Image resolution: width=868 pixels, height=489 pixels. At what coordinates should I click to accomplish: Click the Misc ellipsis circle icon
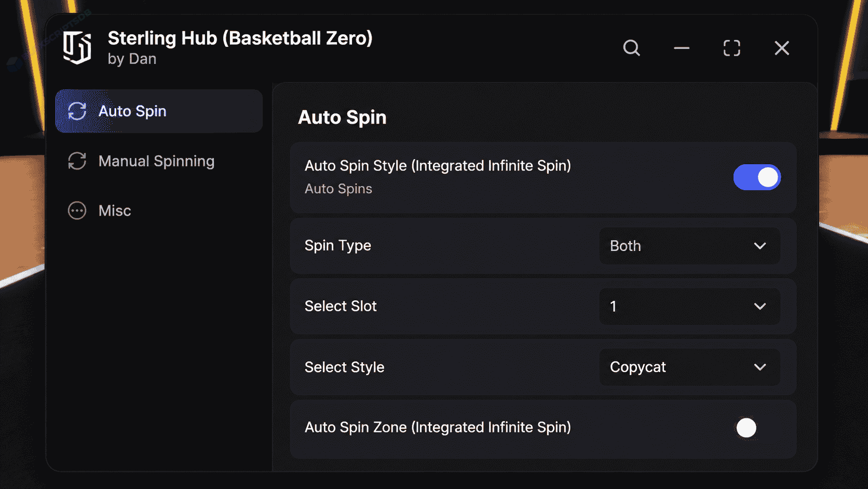(77, 210)
